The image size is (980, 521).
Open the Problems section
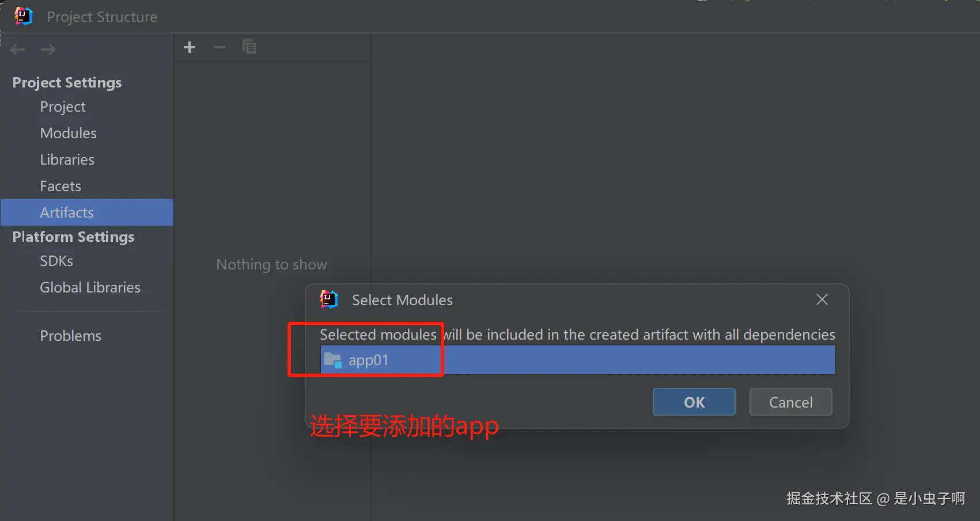tap(71, 336)
